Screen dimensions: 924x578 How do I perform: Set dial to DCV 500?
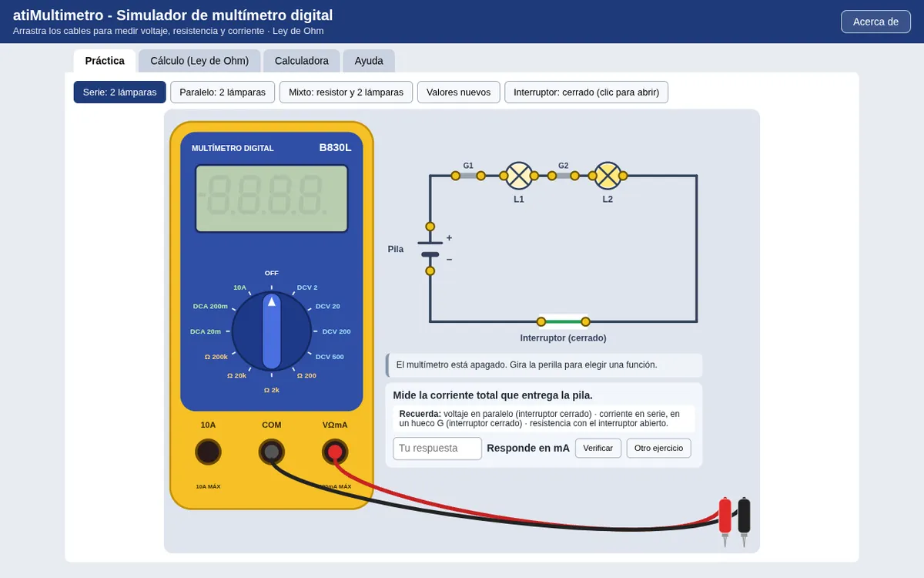(330, 357)
